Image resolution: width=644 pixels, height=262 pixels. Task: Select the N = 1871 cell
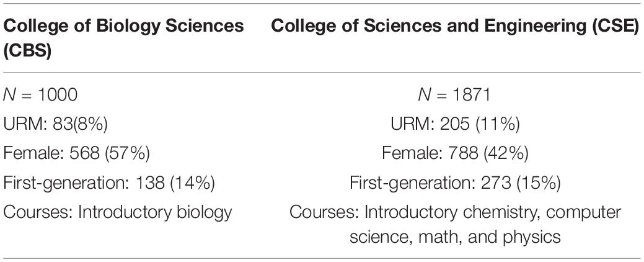(x=455, y=95)
